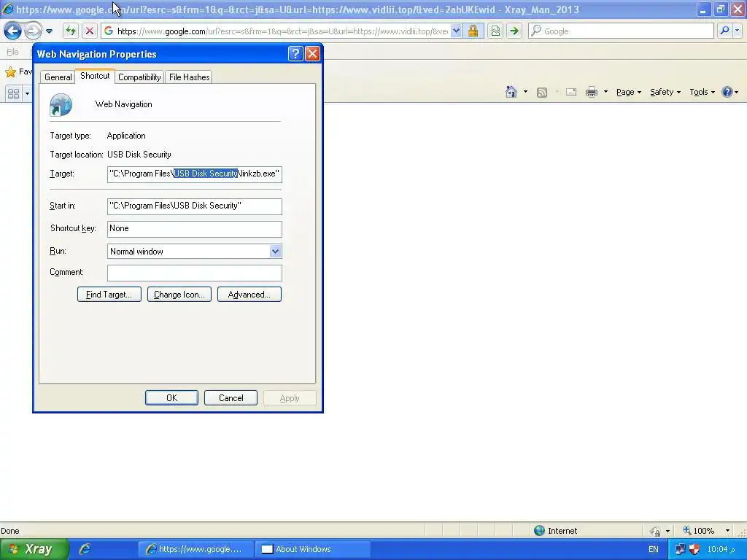747x560 pixels.
Task: Click the red security shield tray icon
Action: click(694, 549)
